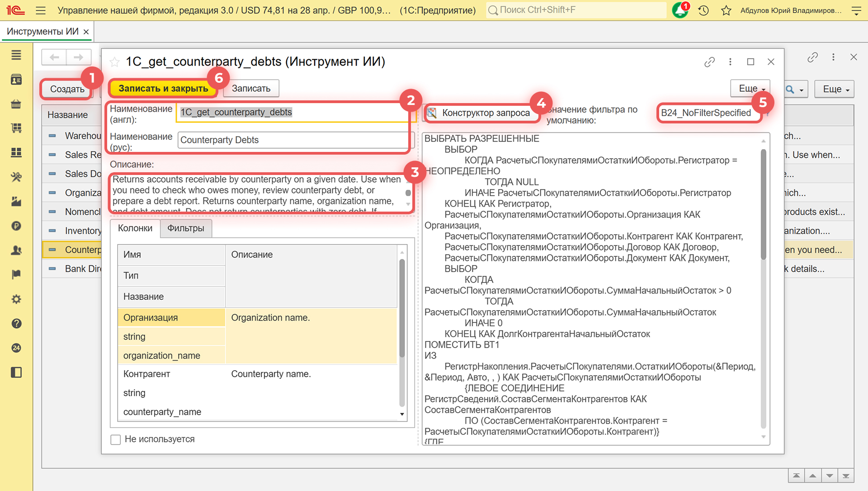Switch to the 'Фильтры' tab

click(x=186, y=228)
